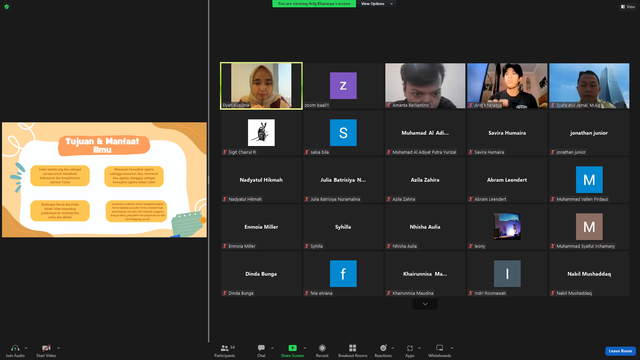Click Sigit Chairul R's profile picture

coord(261,132)
